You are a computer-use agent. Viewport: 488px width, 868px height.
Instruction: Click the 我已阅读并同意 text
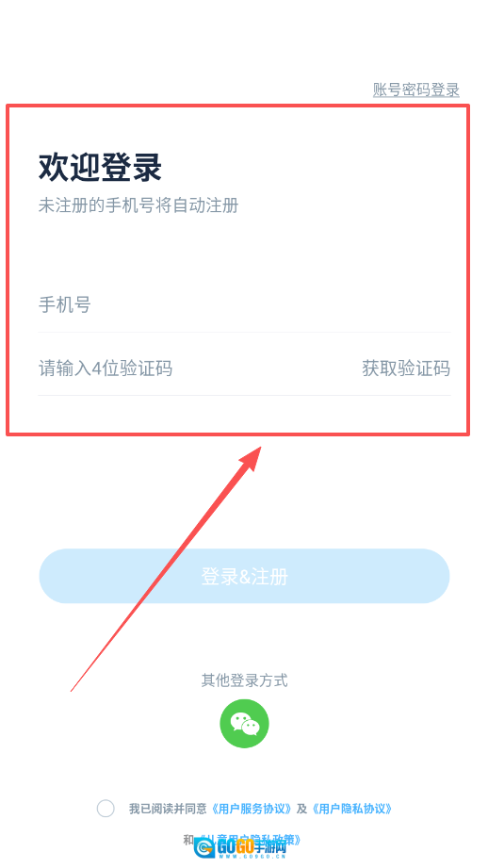pyautogui.click(x=170, y=809)
